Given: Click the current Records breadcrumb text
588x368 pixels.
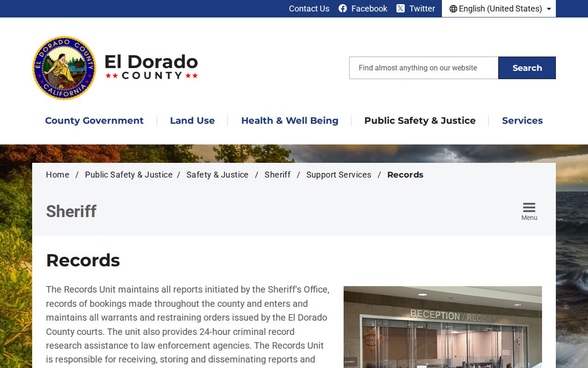Looking at the screenshot, I should point(405,175).
